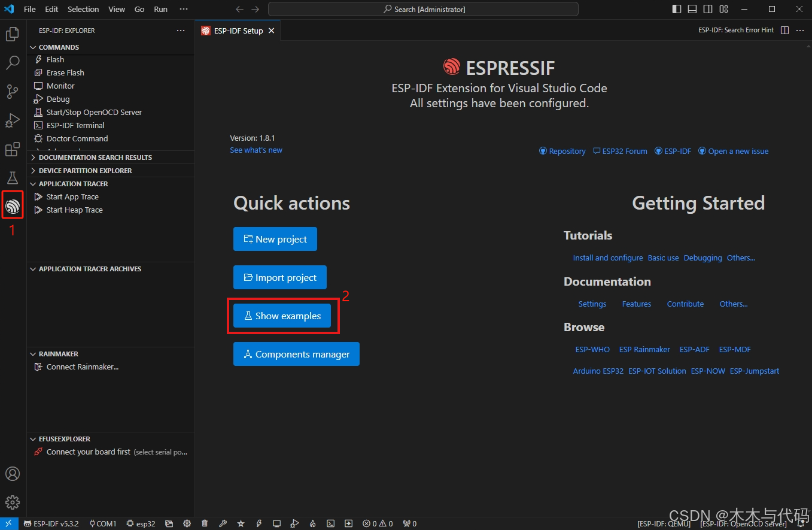
Task: Open monitor screen icon in status bar
Action: 276,523
